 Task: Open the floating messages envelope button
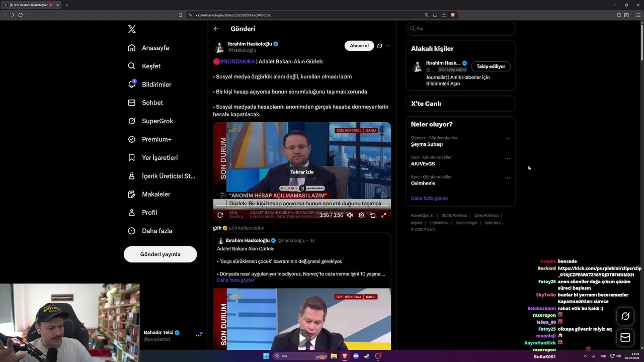pyautogui.click(x=625, y=337)
